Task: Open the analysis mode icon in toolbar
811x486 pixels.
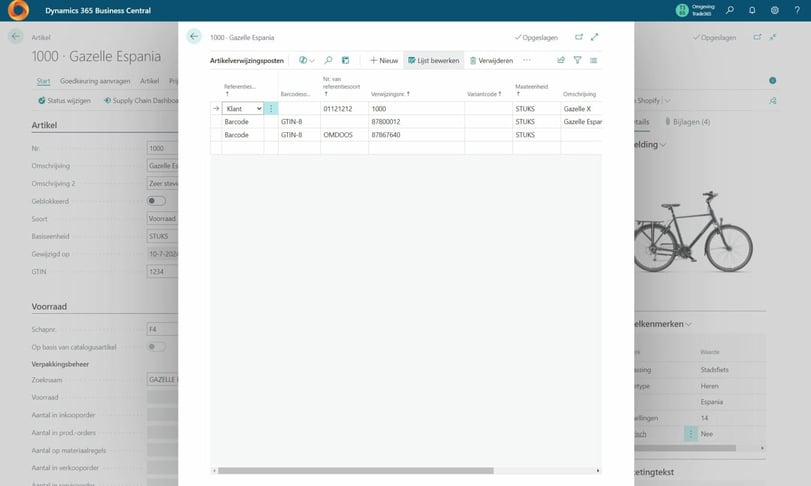Action: pos(303,60)
